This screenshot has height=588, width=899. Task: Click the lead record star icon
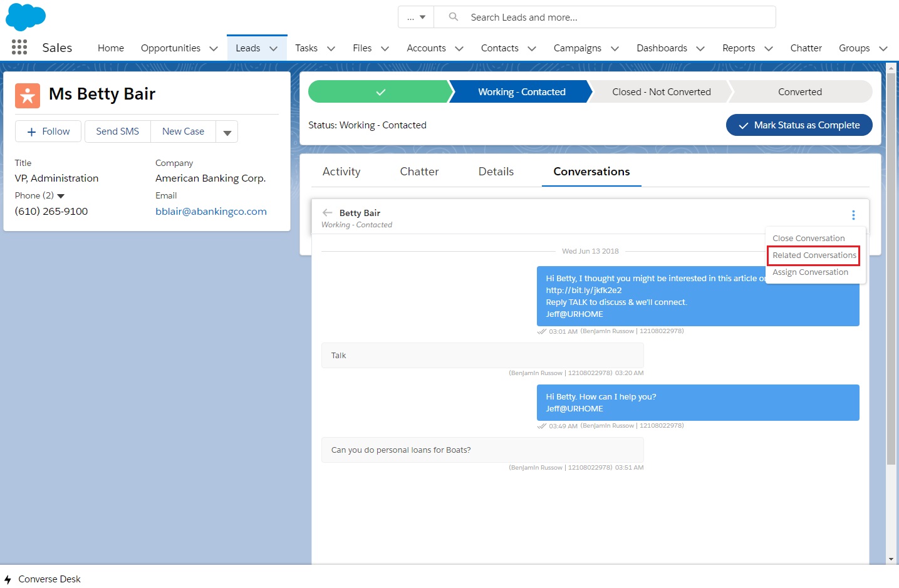pos(28,96)
